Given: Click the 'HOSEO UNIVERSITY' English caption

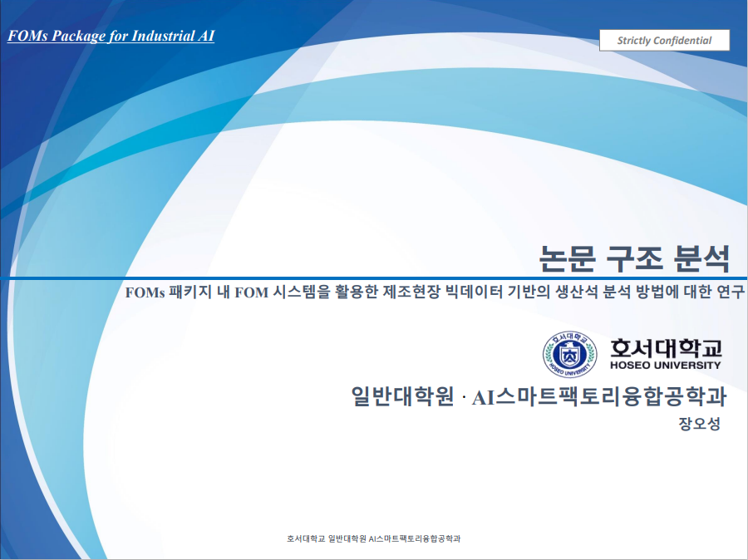Looking at the screenshot, I should point(666,366).
